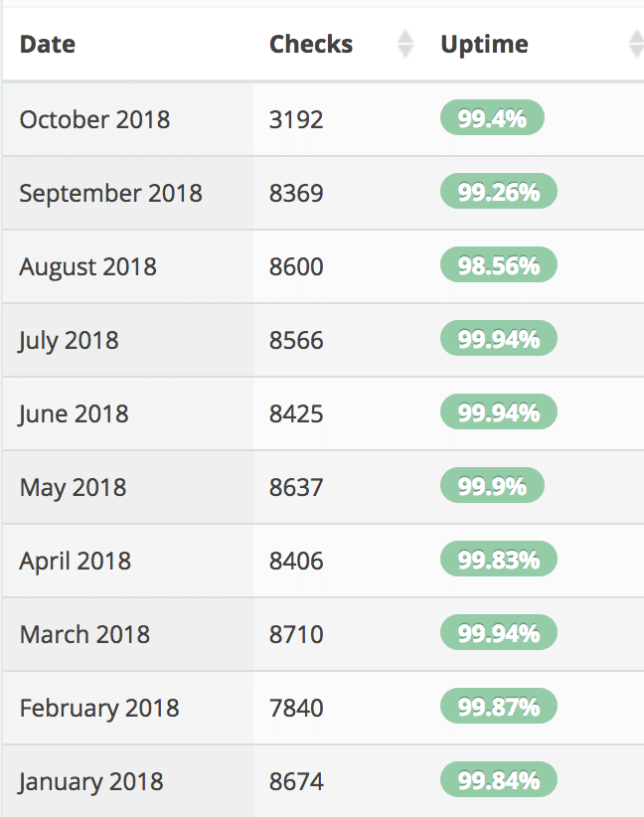Click the sort arrows next to Uptime

pos(637,44)
